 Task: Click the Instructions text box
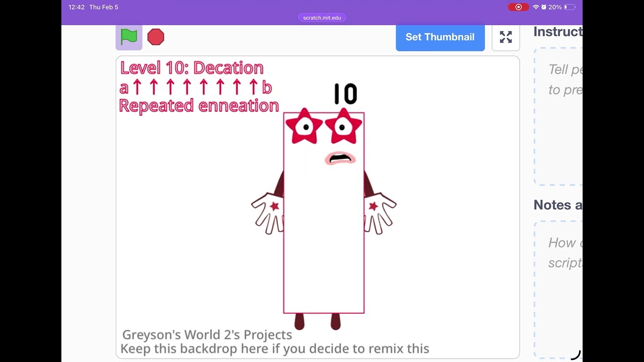(x=558, y=117)
